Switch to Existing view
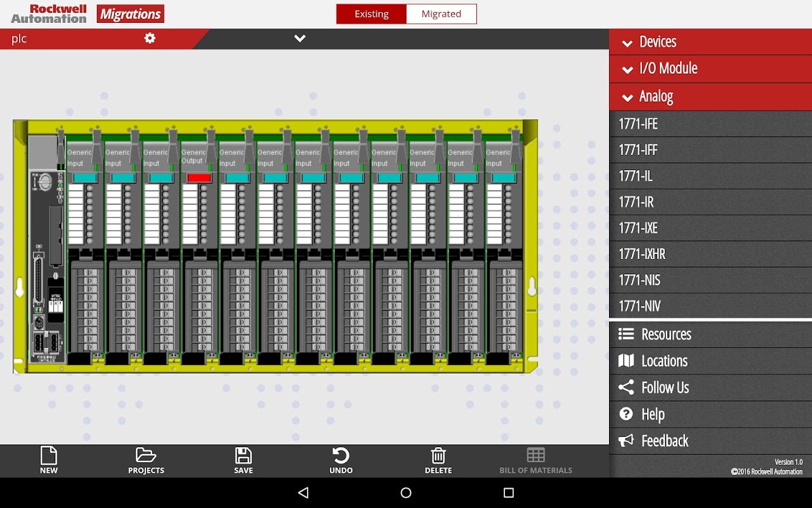Image resolution: width=812 pixels, height=508 pixels. pyautogui.click(x=371, y=14)
